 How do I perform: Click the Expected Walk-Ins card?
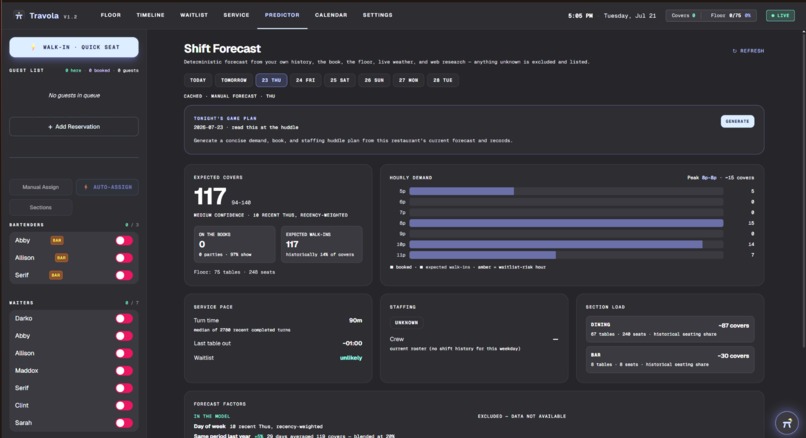pyautogui.click(x=321, y=244)
